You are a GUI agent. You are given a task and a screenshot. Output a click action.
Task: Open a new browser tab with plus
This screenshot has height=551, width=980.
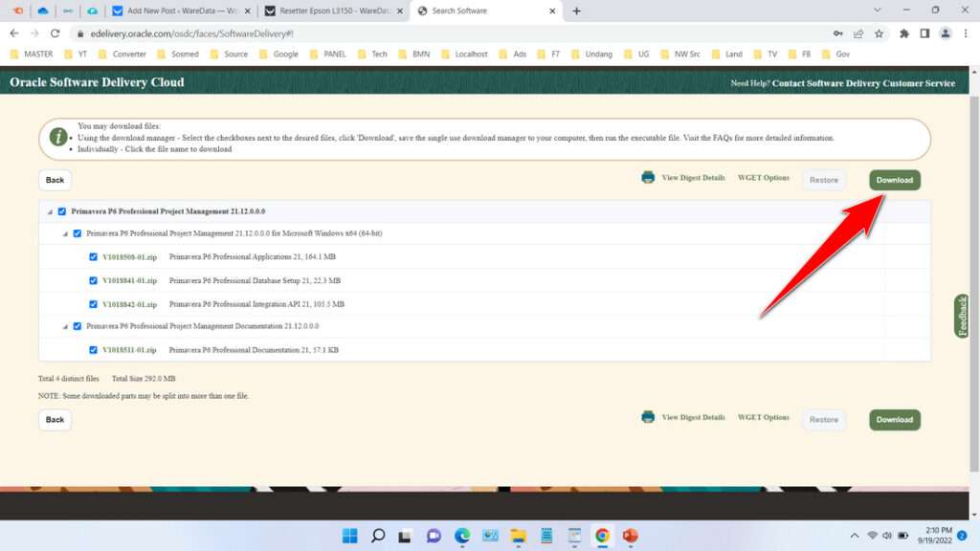[576, 11]
